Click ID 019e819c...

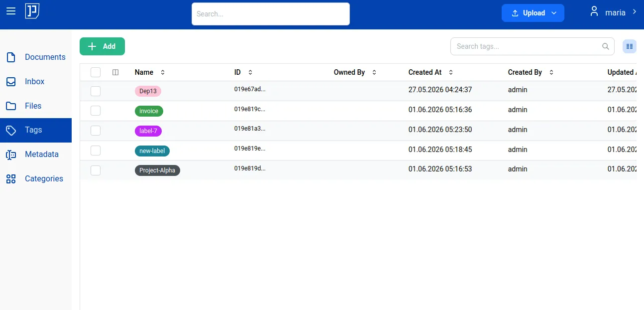[x=250, y=109]
